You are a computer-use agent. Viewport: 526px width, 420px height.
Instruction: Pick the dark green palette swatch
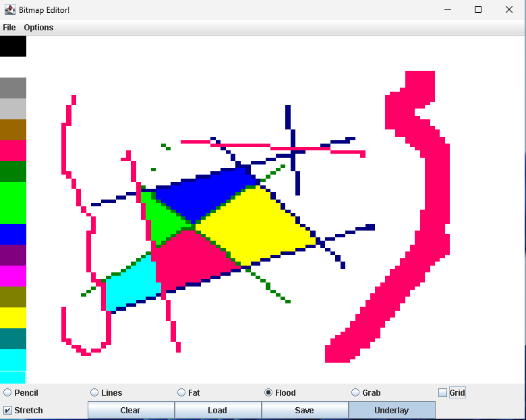click(13, 171)
